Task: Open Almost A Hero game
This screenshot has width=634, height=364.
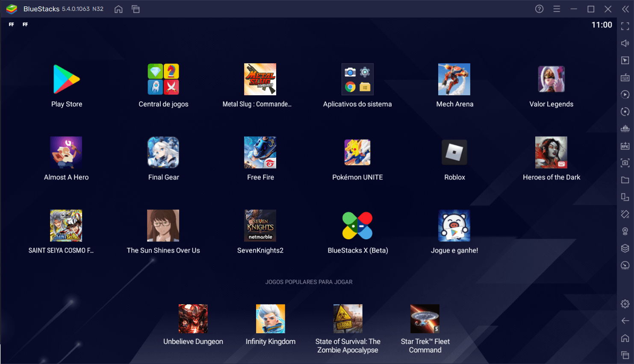Action: (66, 153)
